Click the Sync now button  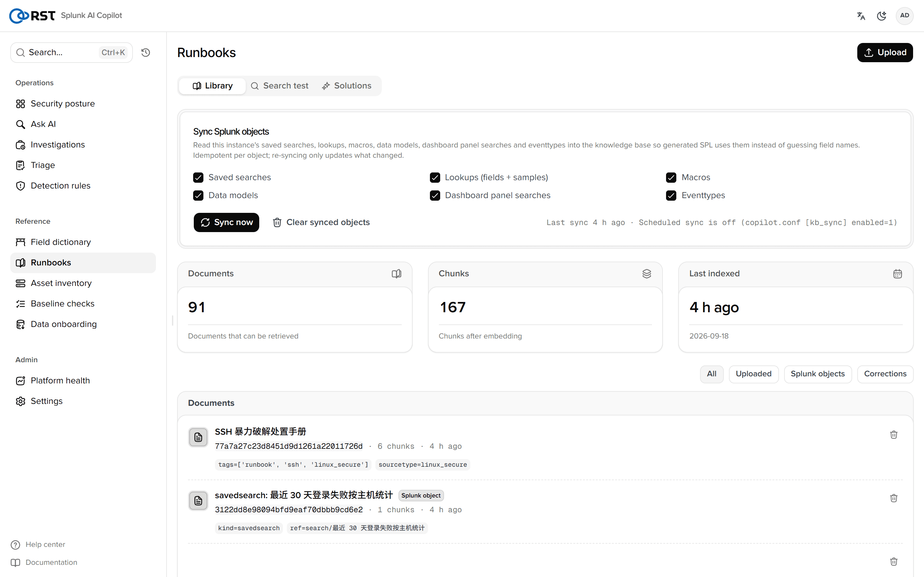pyautogui.click(x=227, y=222)
